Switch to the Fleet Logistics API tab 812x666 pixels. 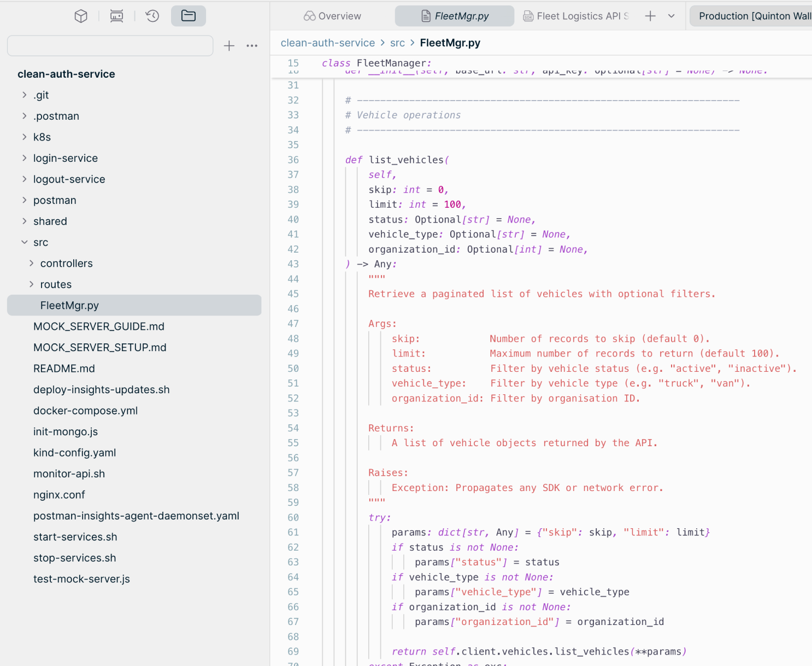point(576,16)
